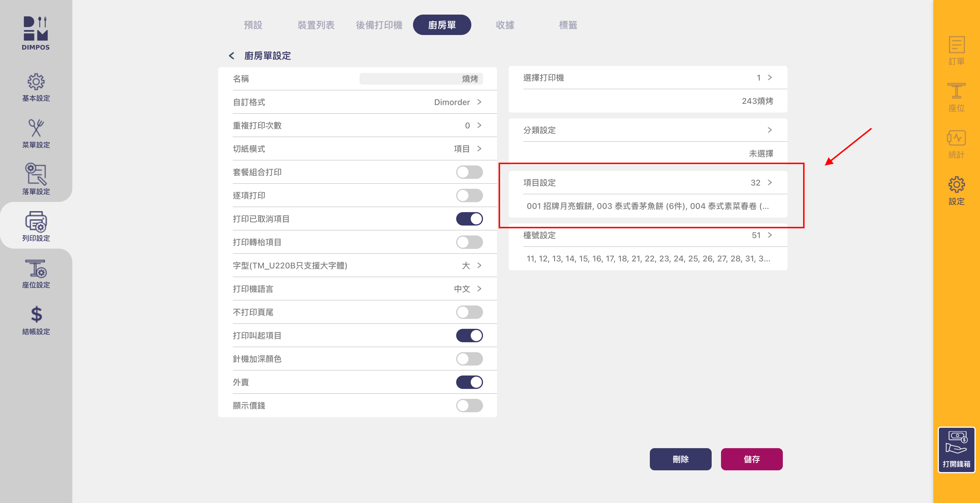The width and height of the screenshot is (980, 503).
Task: Enable the 套餐組合打印 toggle
Action: click(469, 172)
